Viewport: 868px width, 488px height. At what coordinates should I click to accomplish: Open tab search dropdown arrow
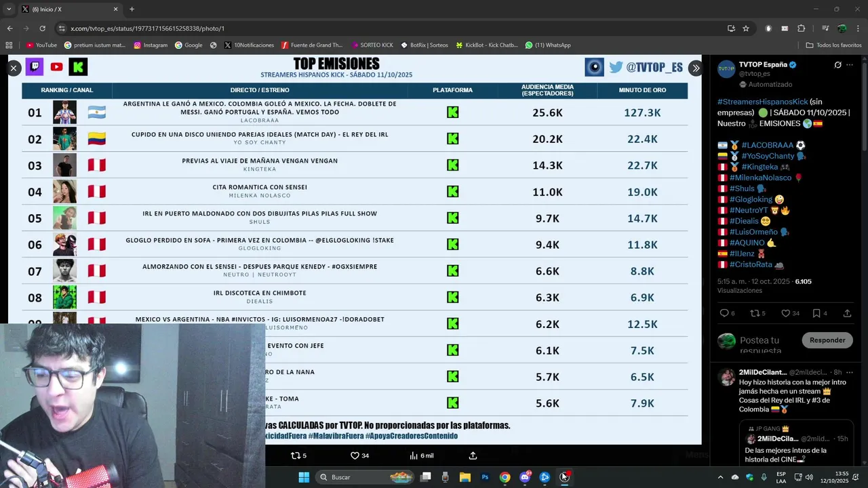9,9
